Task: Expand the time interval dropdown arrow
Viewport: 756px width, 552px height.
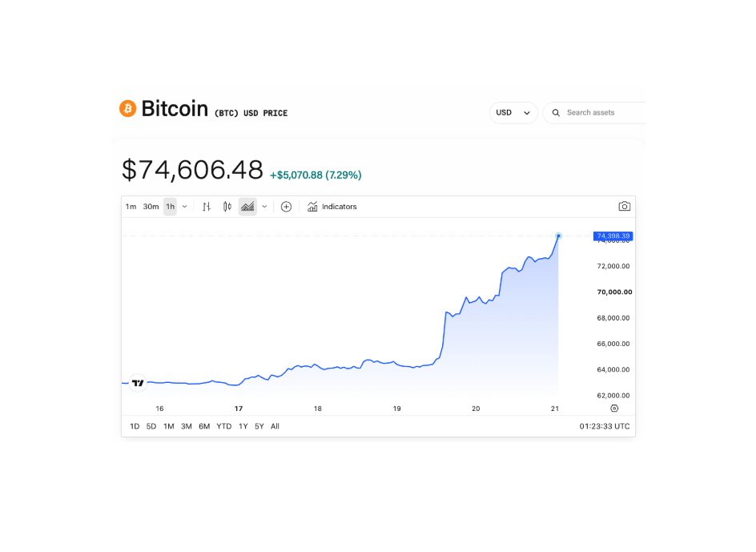Action: click(184, 207)
